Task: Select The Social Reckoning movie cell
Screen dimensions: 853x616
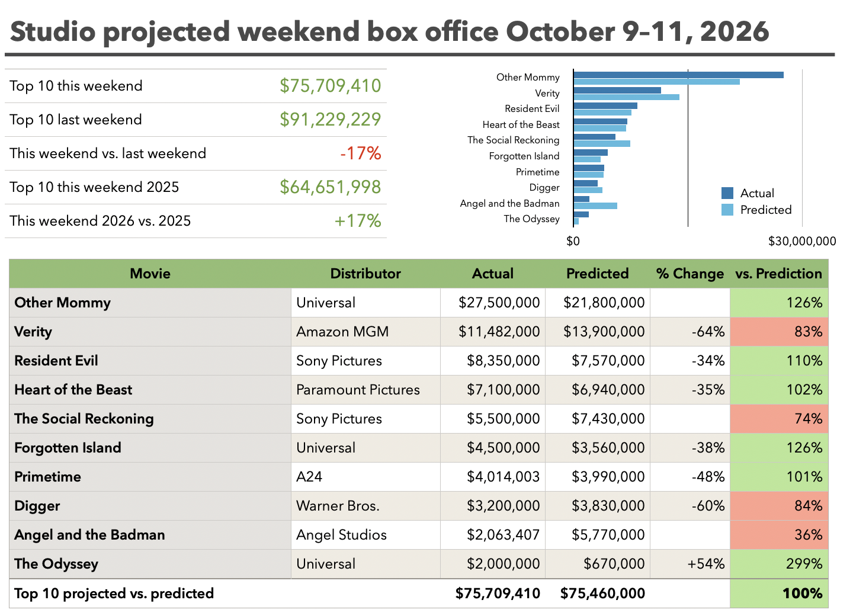Action: 150,419
